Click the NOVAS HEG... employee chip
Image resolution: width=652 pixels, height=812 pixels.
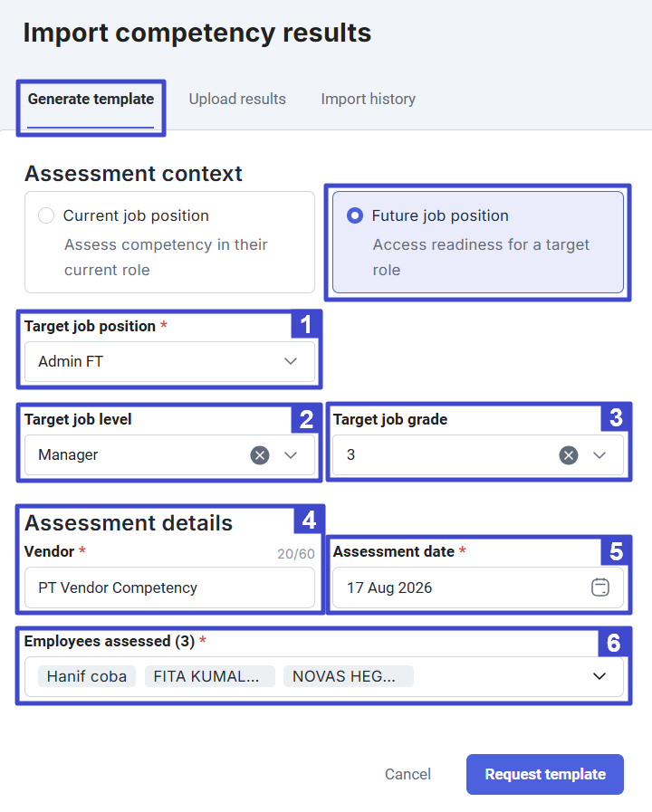(x=349, y=676)
